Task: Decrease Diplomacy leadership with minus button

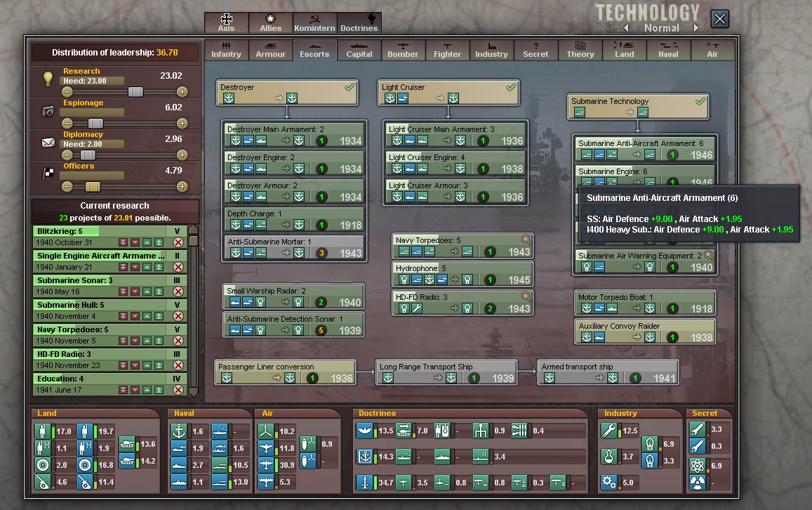Action: coord(67,155)
